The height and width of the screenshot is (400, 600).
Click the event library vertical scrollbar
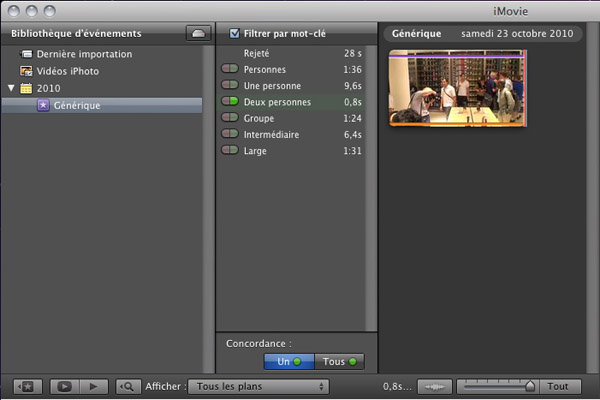[209, 209]
